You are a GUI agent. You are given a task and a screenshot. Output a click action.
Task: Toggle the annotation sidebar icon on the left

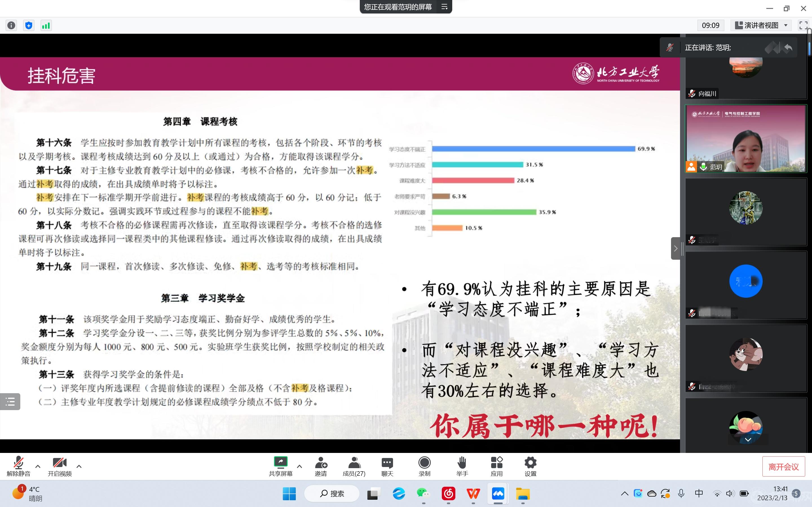tap(10, 401)
